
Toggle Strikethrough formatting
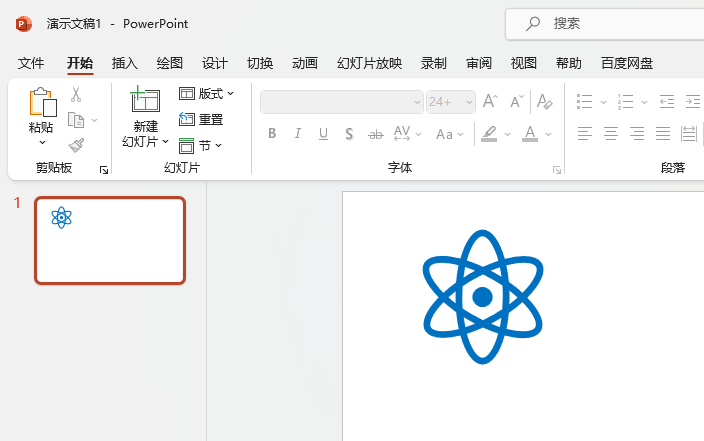click(x=375, y=134)
